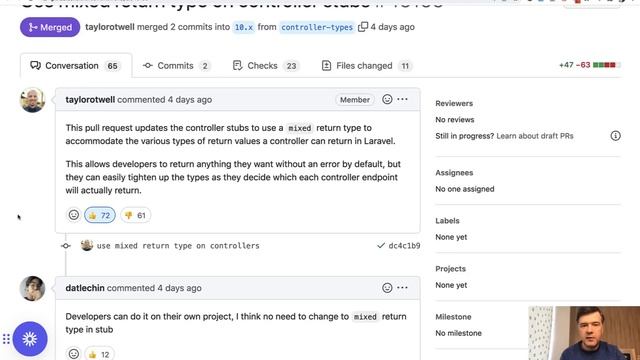Image resolution: width=640 pixels, height=360 pixels.
Task: Click datlechin's avatar
Action: (33, 289)
